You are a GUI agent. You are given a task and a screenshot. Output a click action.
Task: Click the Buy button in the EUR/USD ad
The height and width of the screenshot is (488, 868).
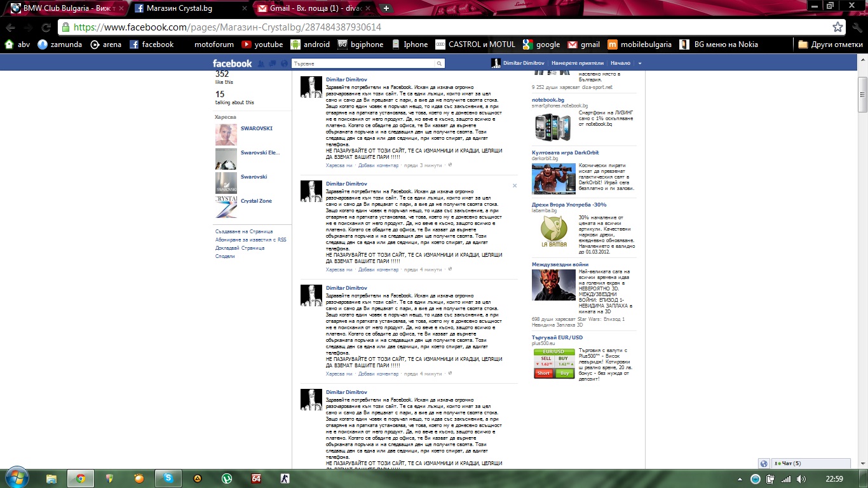pyautogui.click(x=564, y=373)
